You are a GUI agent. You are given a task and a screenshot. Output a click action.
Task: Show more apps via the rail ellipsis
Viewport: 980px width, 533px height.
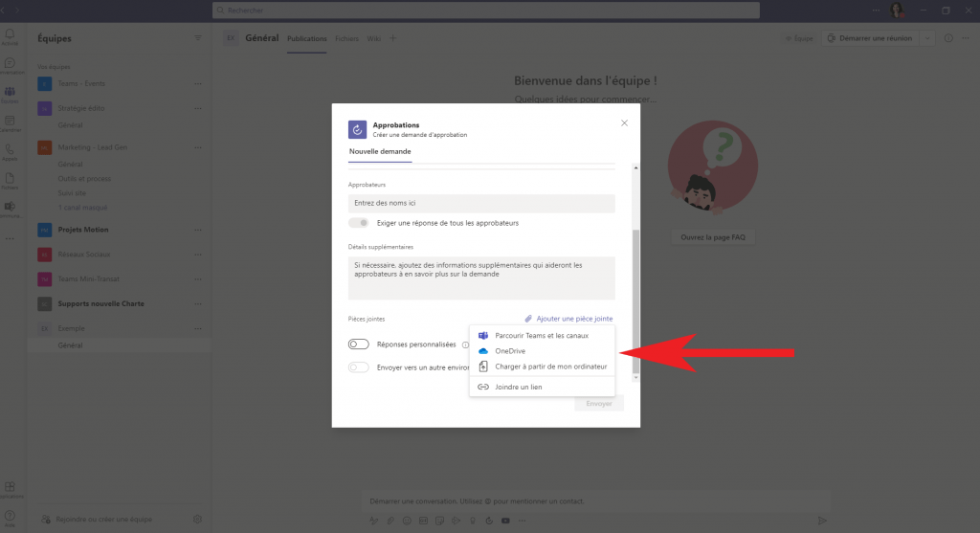[x=10, y=238]
